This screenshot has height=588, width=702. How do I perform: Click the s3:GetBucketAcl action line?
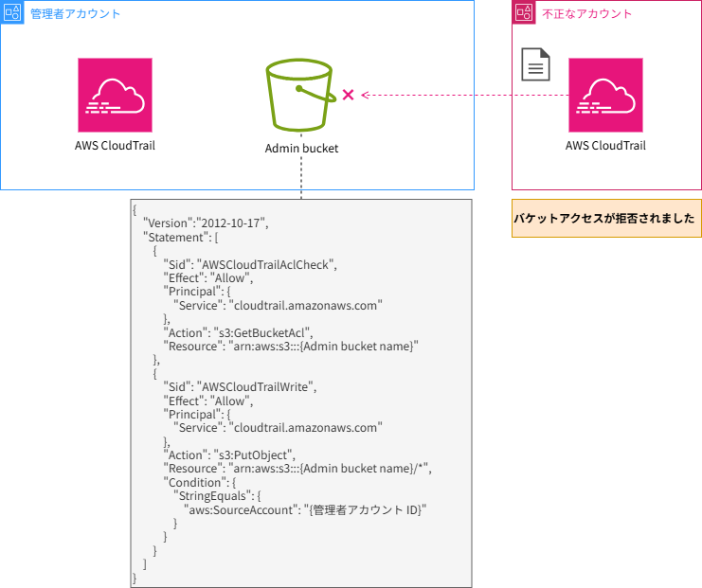click(238, 332)
